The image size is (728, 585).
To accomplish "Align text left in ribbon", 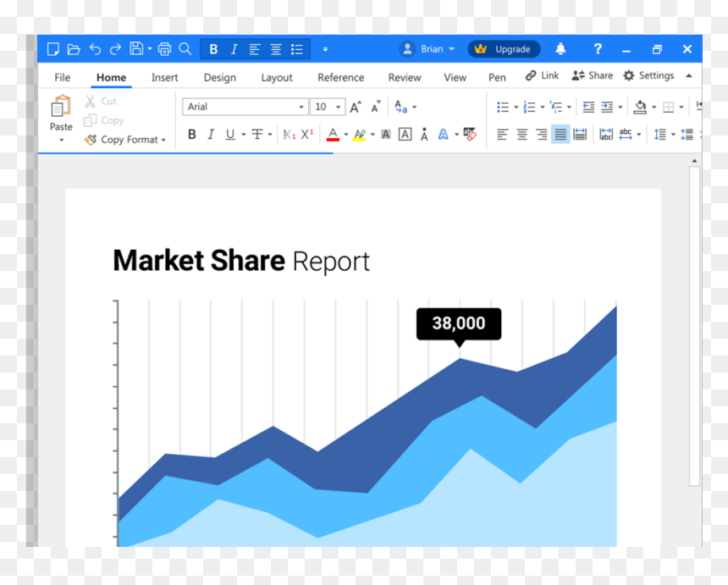I will 502,135.
